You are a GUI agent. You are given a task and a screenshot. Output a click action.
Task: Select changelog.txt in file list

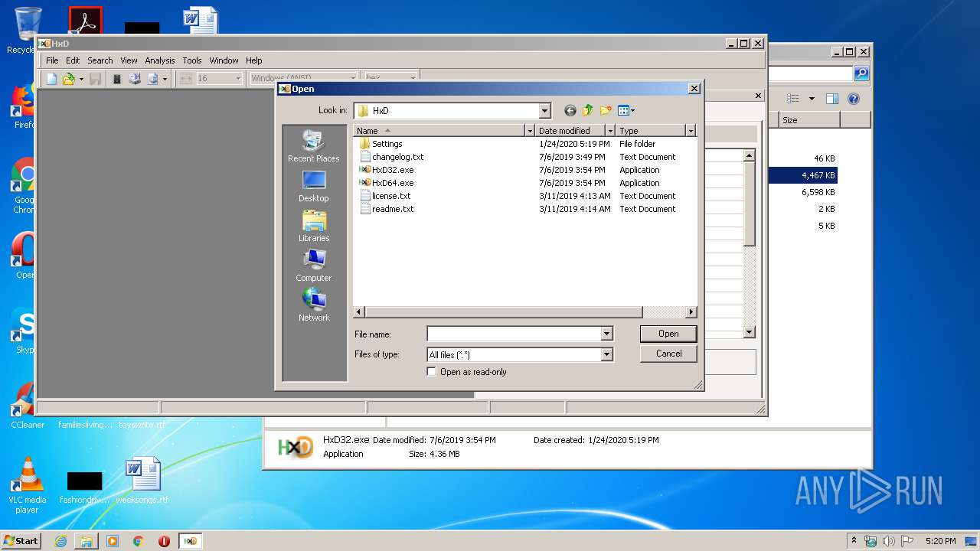(391, 157)
